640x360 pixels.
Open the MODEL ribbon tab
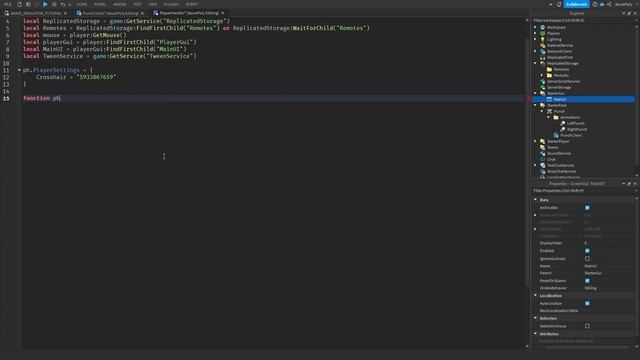[100, 4]
